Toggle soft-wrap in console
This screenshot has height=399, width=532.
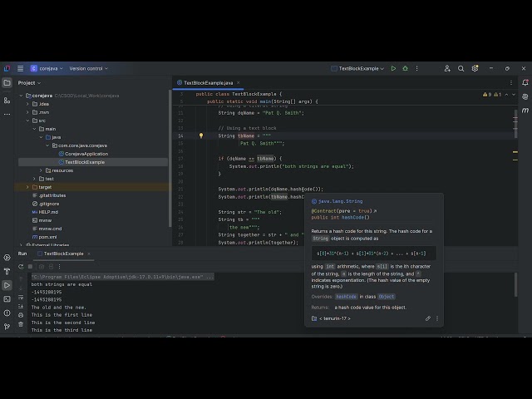pos(21,298)
